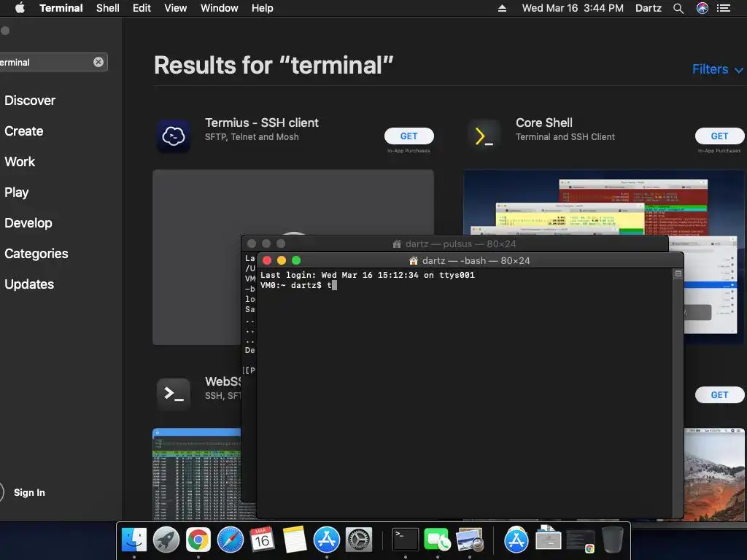Click the scrollback marker icon in bash window
This screenshot has height=560, width=747.
pos(678,274)
